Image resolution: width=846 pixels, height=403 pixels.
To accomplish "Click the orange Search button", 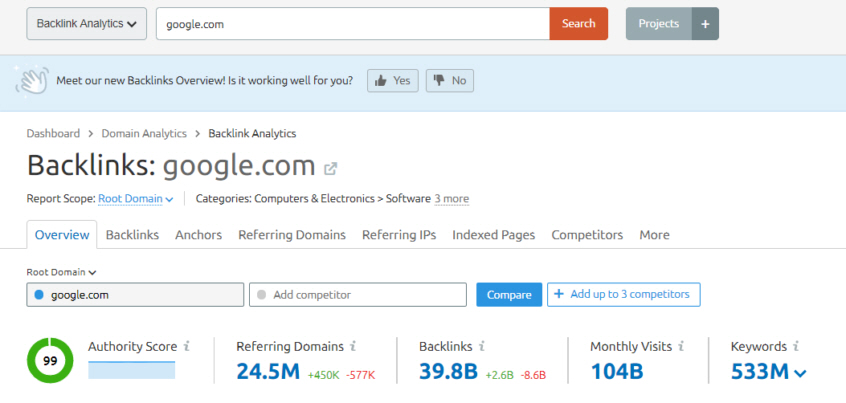I will tap(578, 24).
